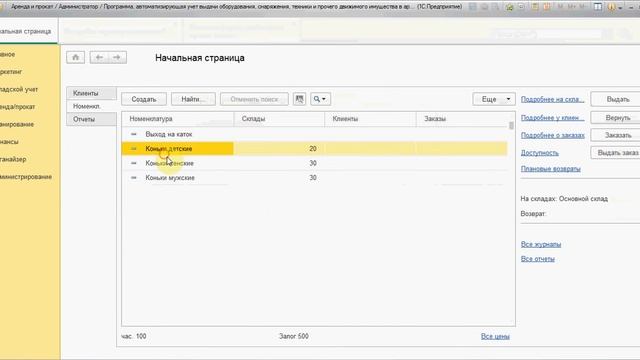Click the Выдать button
This screenshot has width=640, height=360.
pyautogui.click(x=616, y=99)
